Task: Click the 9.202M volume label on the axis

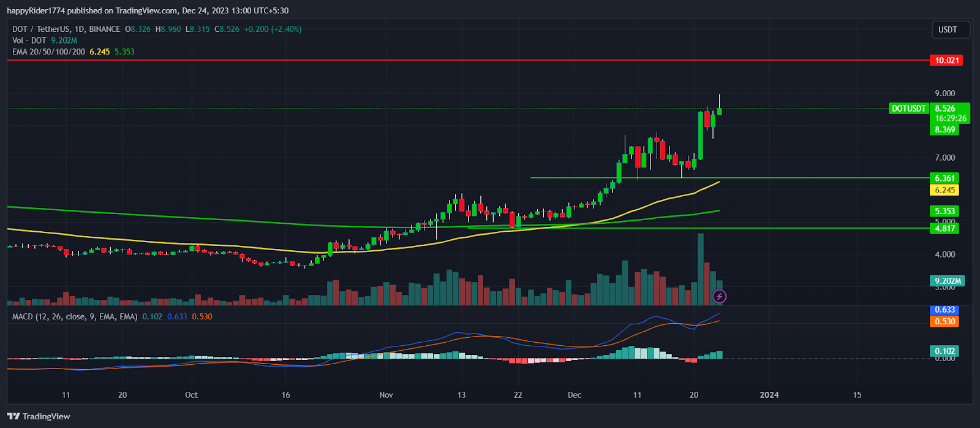Action: tap(948, 281)
